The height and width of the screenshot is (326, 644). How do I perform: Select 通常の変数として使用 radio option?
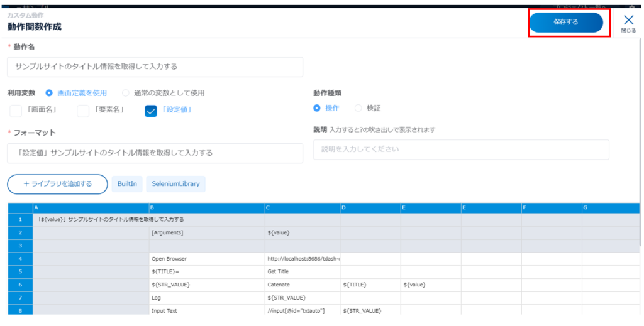126,93
